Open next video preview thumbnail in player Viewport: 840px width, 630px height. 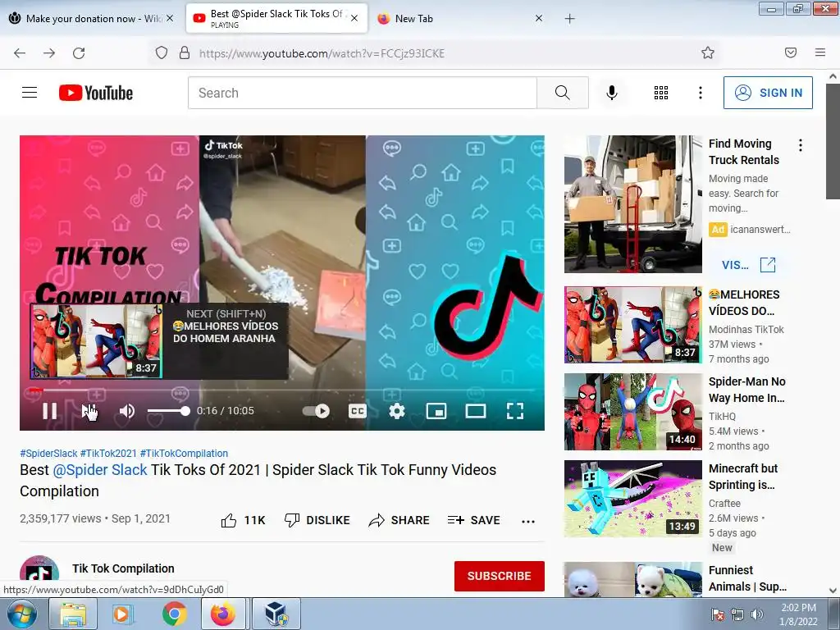coord(97,341)
